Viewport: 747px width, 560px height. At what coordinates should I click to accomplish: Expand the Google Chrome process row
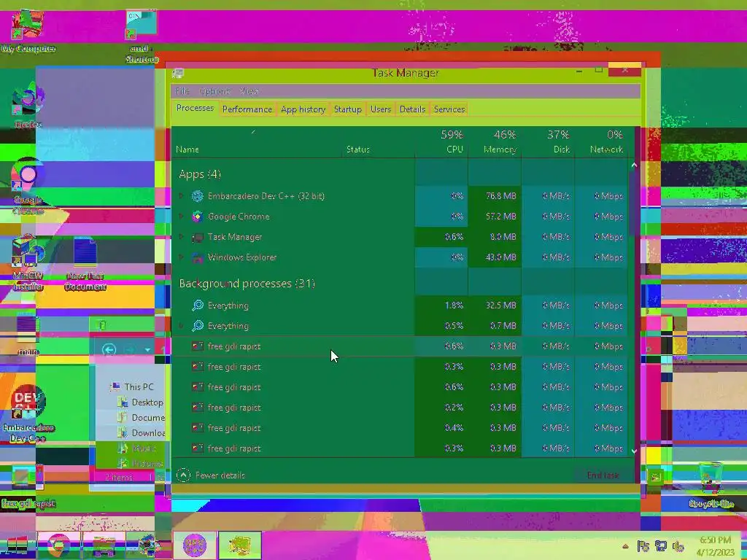[181, 216]
